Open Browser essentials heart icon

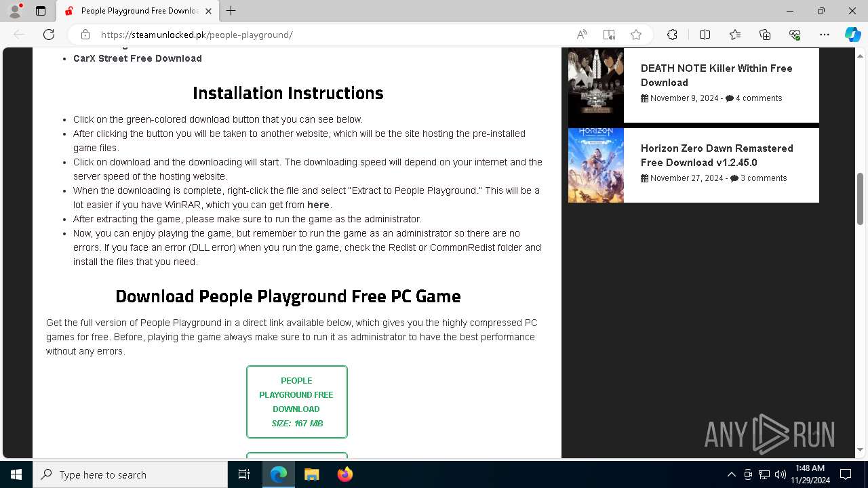[x=795, y=35]
